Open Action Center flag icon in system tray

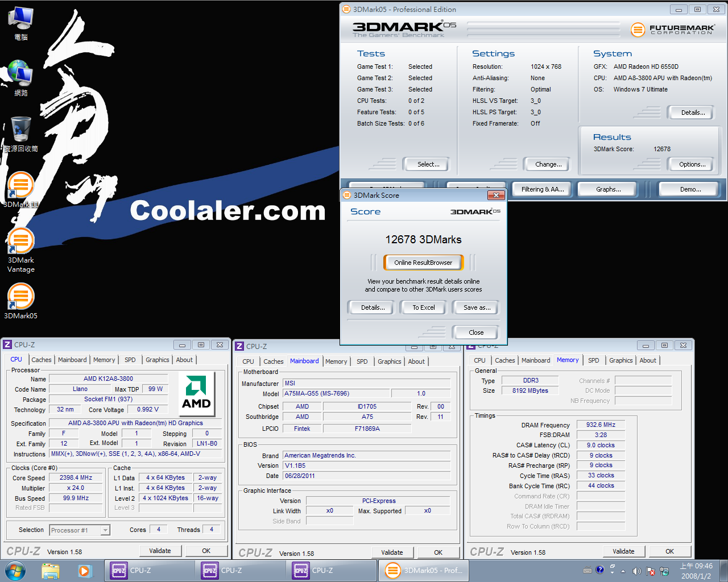650,571
